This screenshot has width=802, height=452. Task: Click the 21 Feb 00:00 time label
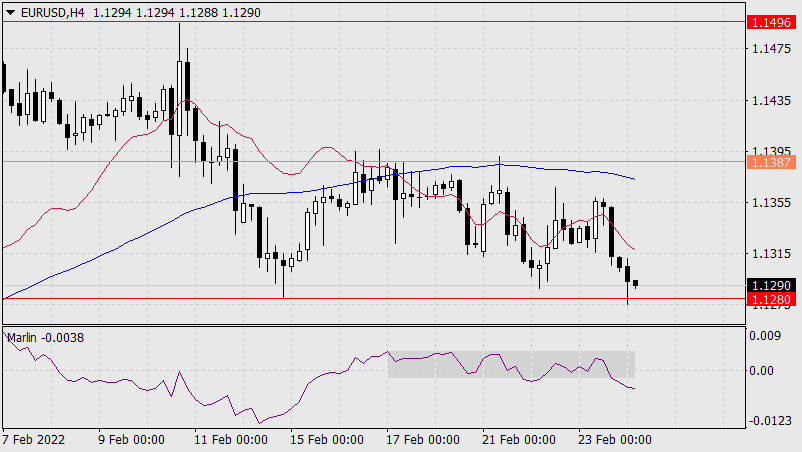[519, 440]
